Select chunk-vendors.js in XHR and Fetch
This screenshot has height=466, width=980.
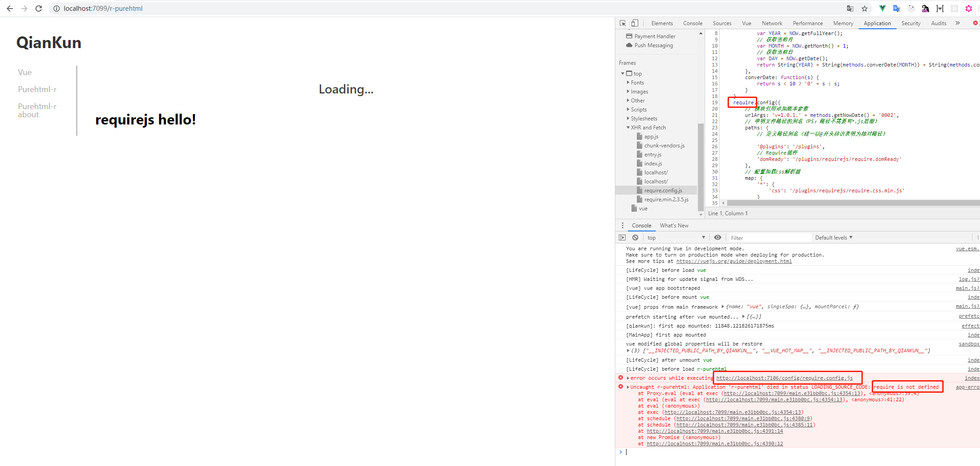[664, 146]
